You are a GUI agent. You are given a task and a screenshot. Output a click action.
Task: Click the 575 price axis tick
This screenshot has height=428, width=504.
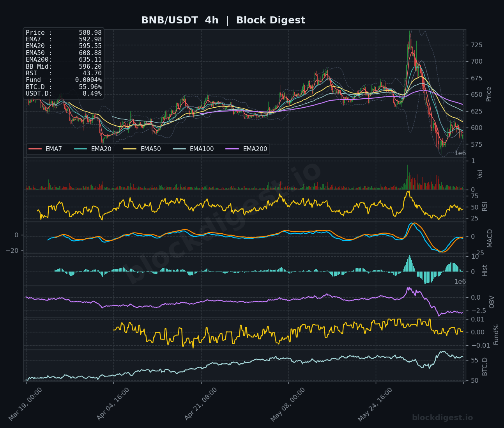476,144
